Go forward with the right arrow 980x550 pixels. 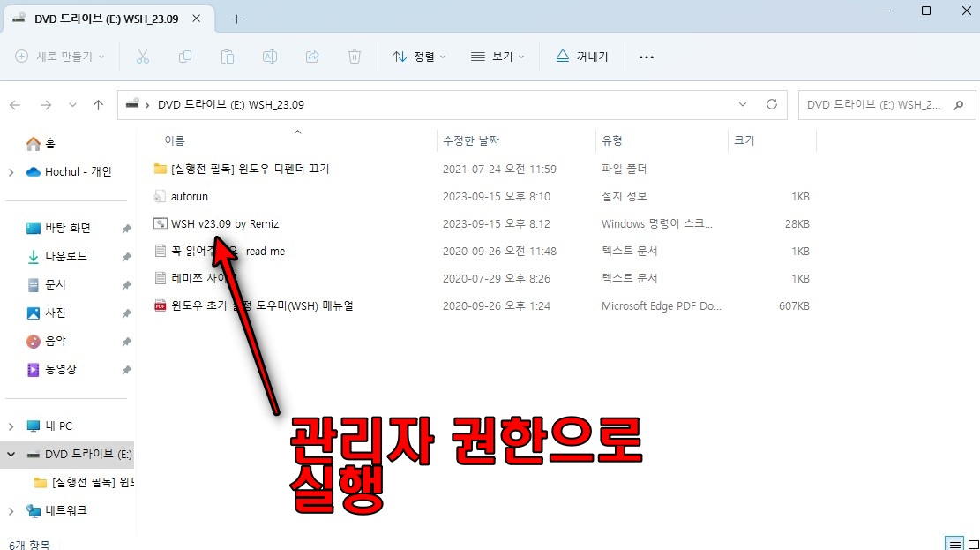click(x=46, y=105)
